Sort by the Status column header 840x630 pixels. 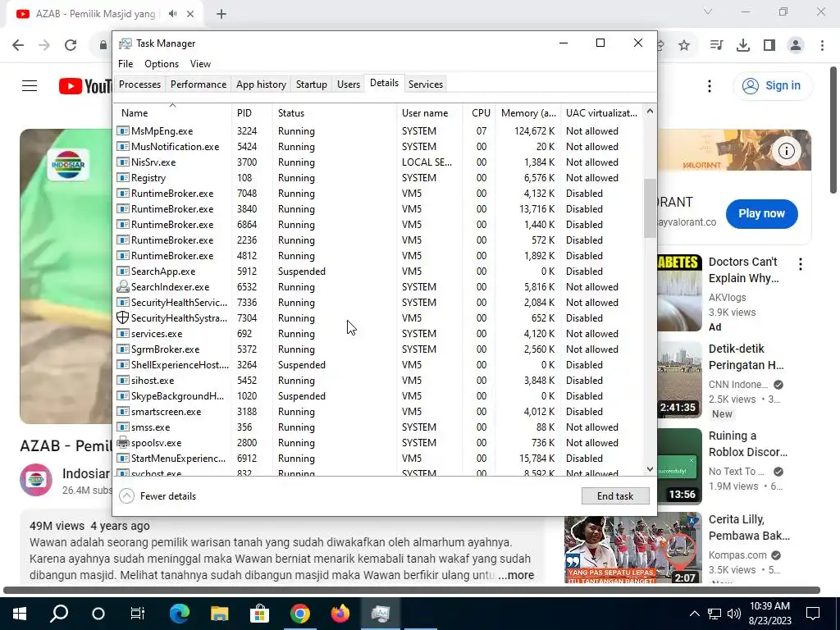click(x=335, y=113)
